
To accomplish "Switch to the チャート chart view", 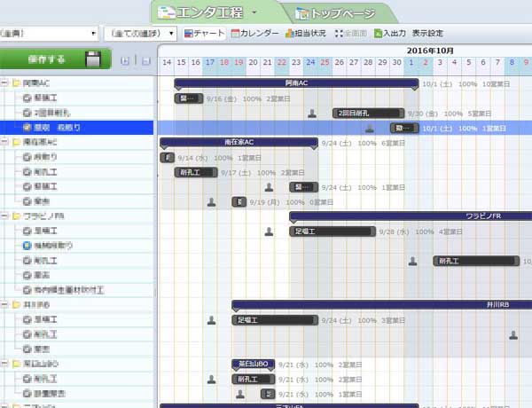I will click(203, 34).
